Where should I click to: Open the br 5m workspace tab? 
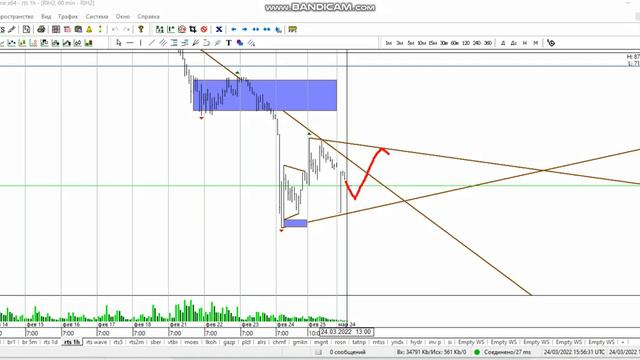(x=29, y=342)
